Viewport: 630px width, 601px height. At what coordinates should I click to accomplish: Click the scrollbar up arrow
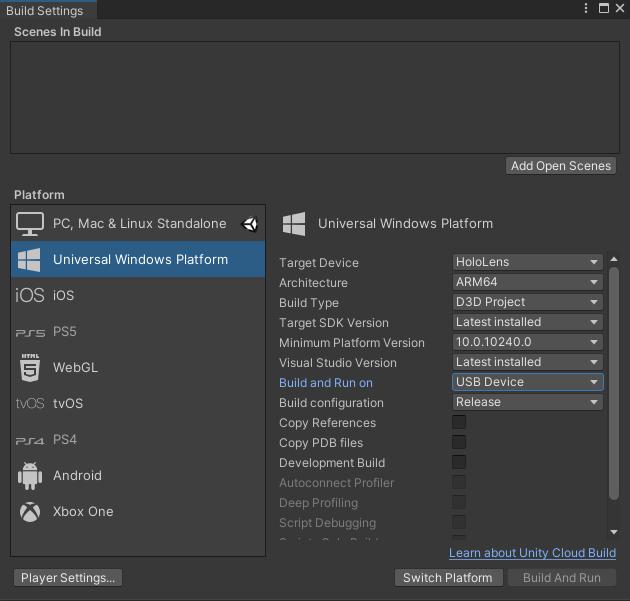[x=614, y=260]
